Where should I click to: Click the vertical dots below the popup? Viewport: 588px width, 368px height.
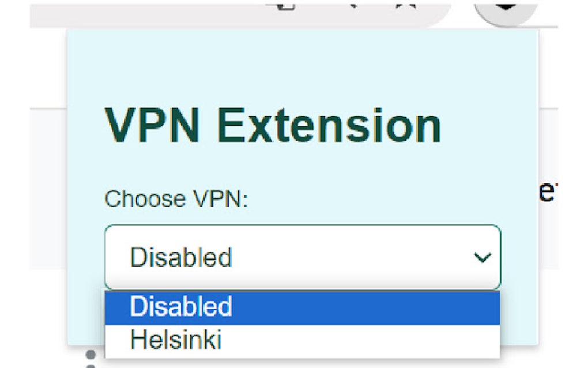(x=90, y=359)
